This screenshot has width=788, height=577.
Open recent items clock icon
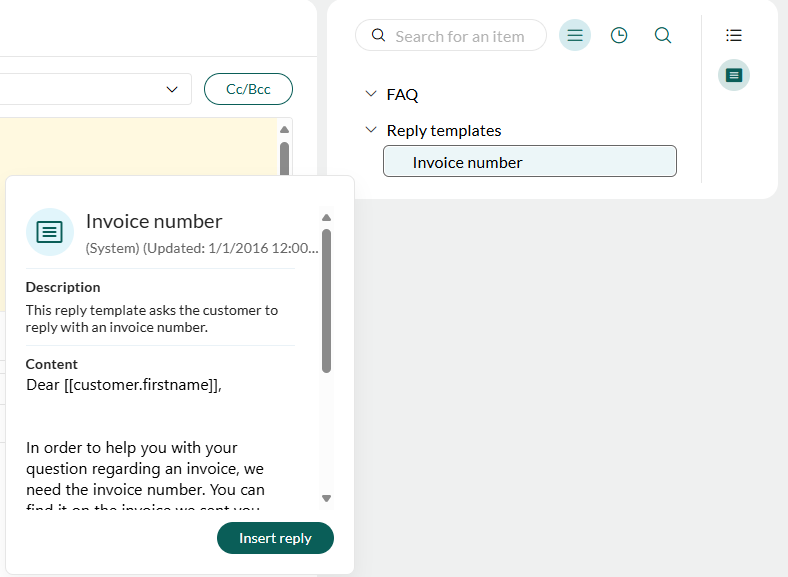click(619, 36)
